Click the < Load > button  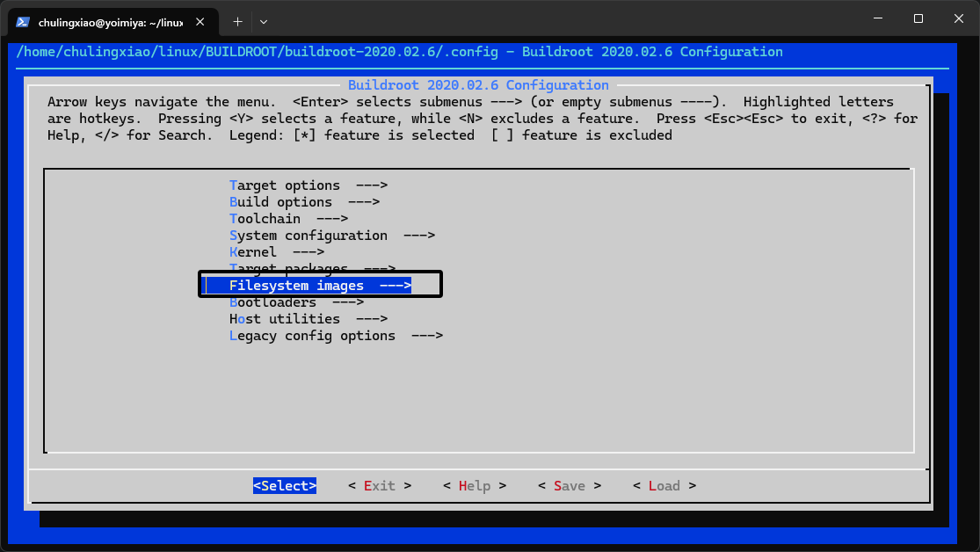664,486
